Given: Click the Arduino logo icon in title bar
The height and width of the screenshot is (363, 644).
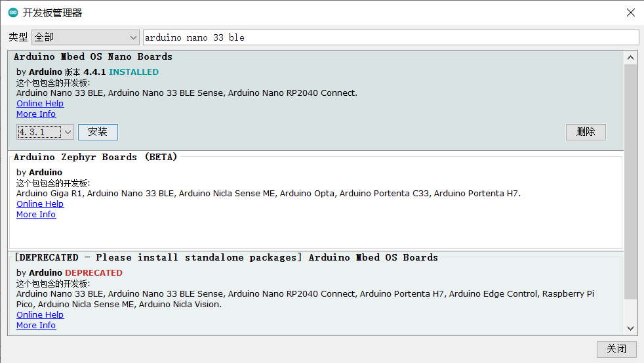Looking at the screenshot, I should (13, 12).
